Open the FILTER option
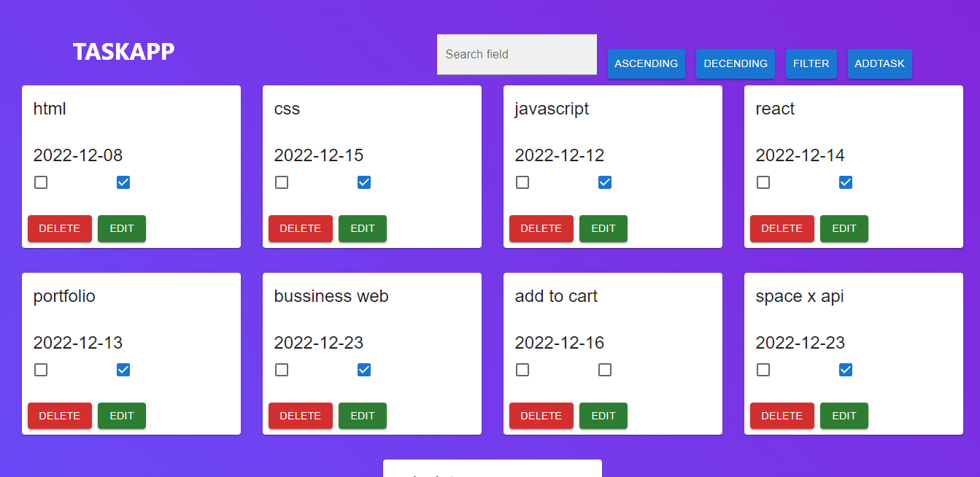 tap(811, 63)
